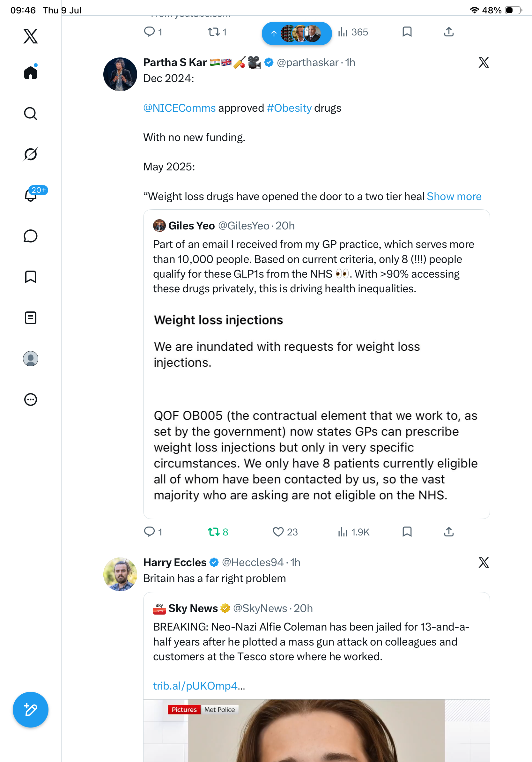Screen dimensions: 532x762
Task: Jump to new posts via blue pill
Action: coord(297,33)
